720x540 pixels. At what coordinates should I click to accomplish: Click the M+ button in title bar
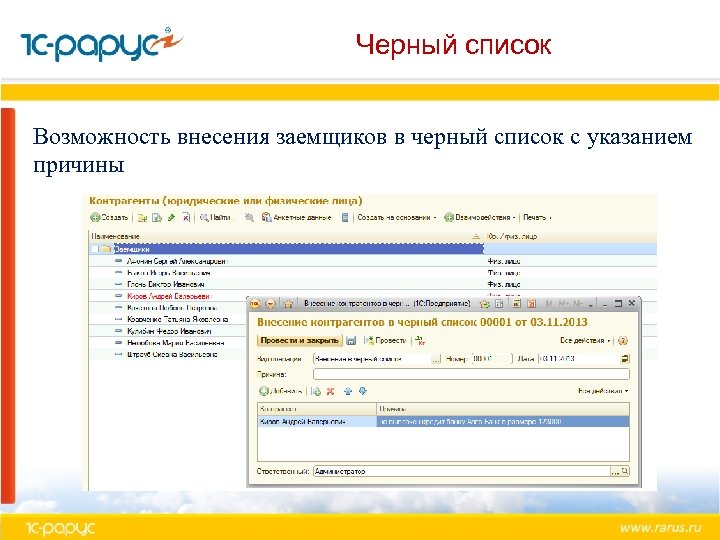pyautogui.click(x=563, y=304)
